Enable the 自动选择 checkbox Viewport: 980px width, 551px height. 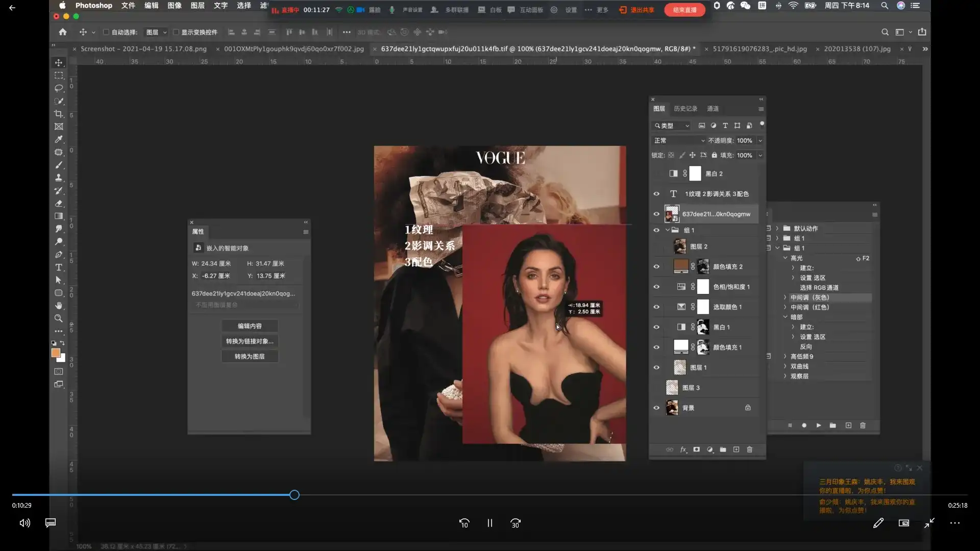pyautogui.click(x=106, y=32)
